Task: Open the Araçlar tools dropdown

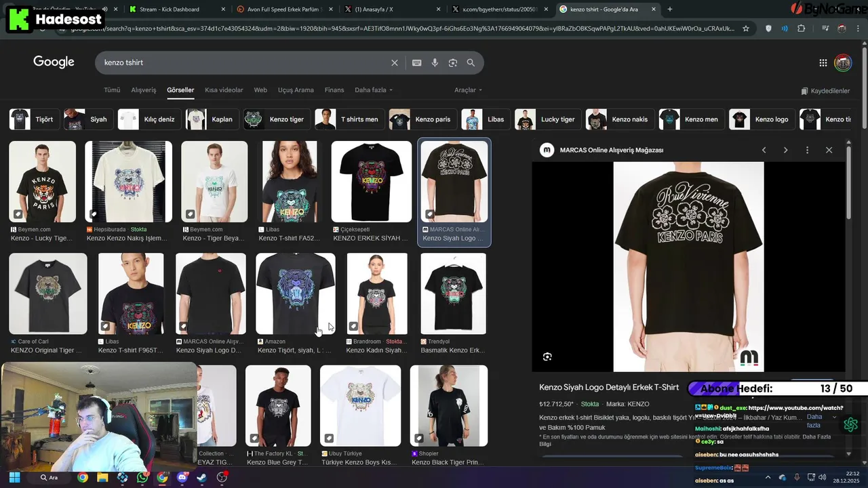Action: click(x=468, y=90)
